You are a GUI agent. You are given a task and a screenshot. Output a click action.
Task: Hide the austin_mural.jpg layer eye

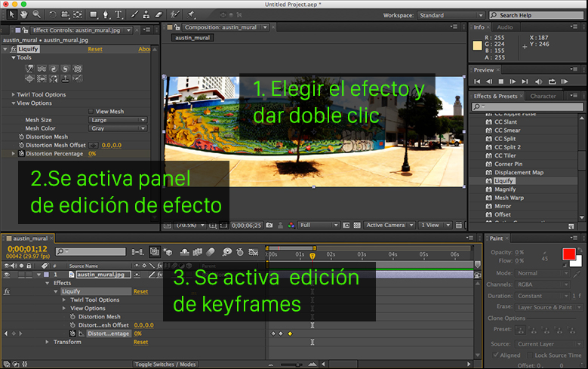pos(7,275)
